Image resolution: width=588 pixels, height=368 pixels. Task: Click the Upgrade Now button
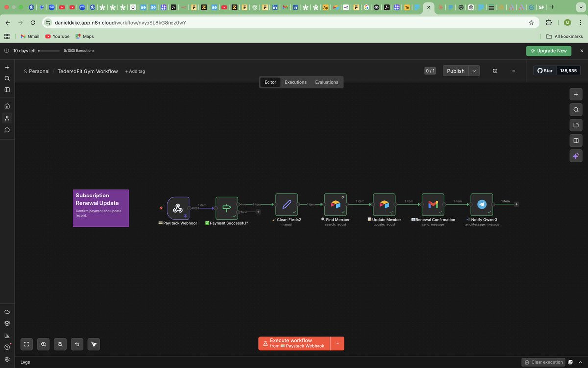point(549,51)
